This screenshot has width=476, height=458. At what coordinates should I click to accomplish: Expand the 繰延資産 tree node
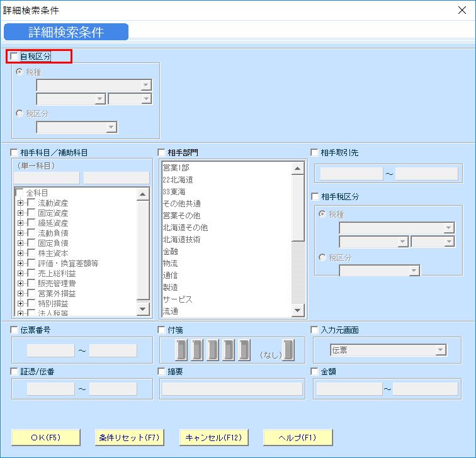(x=20, y=223)
